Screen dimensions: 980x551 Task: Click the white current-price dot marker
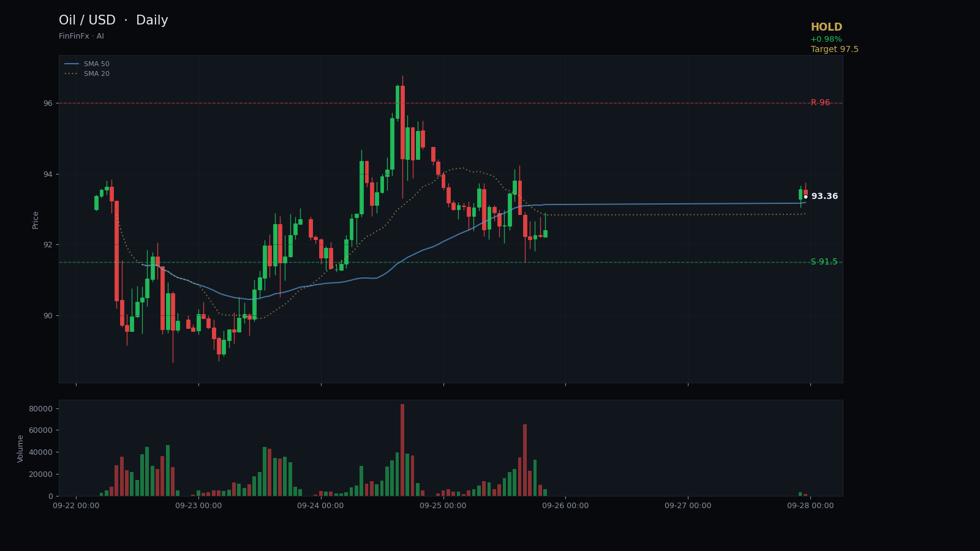[805, 197]
